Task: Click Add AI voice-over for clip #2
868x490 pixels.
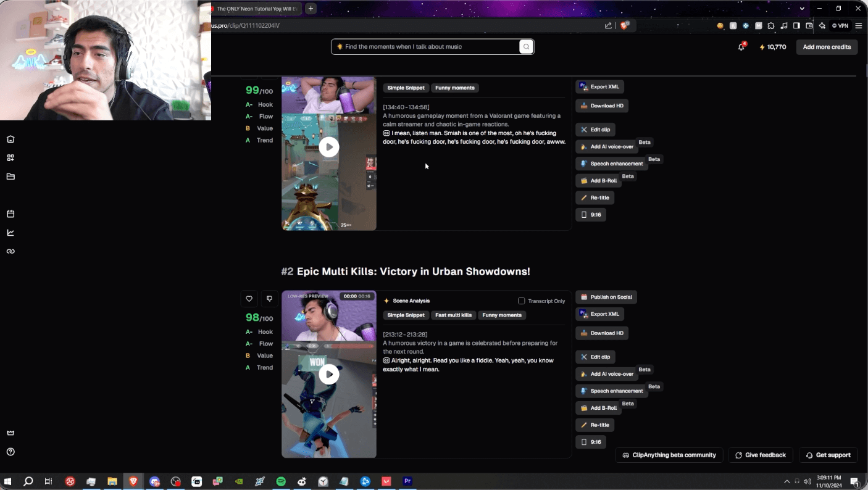Action: coord(607,374)
